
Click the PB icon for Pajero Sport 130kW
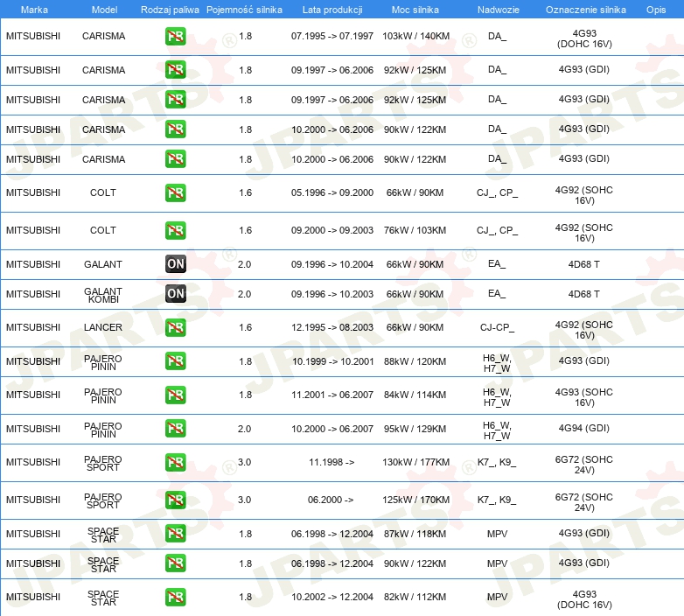click(x=176, y=463)
